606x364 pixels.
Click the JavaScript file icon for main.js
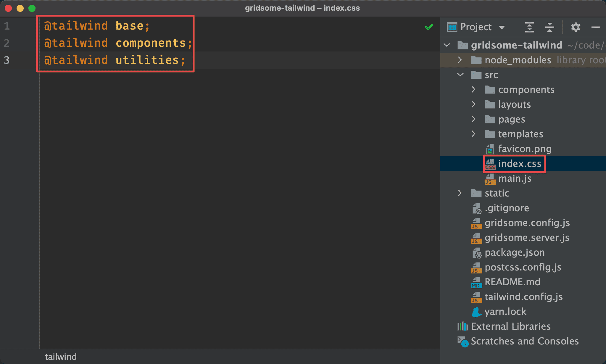click(x=489, y=179)
